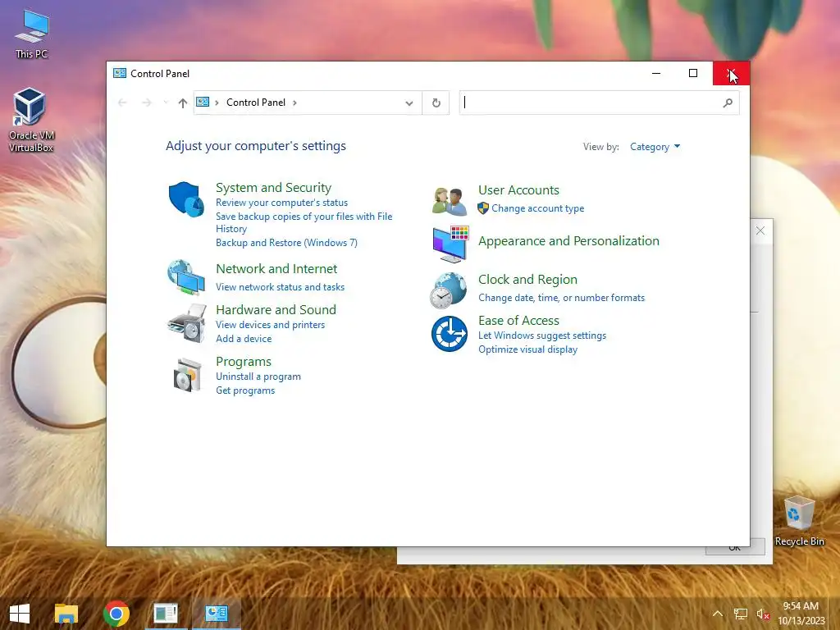
Task: Open the Windows Start menu
Action: pyautogui.click(x=20, y=614)
